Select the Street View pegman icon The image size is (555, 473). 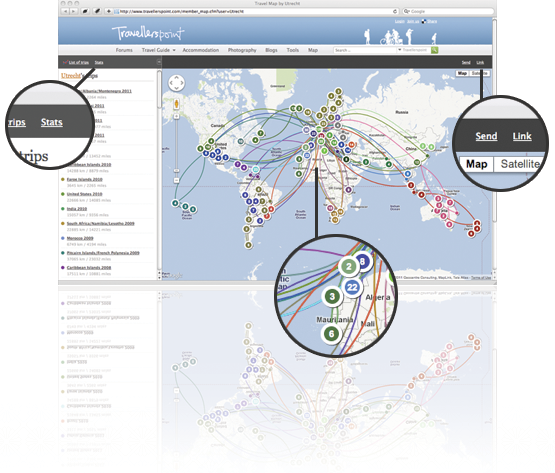pyautogui.click(x=176, y=104)
